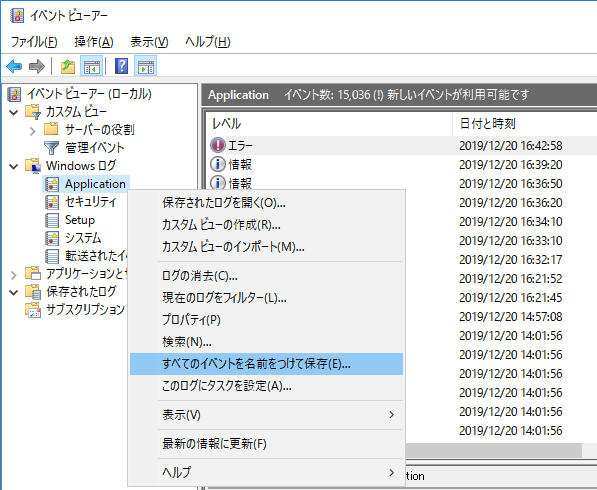
Task: Choose 保存されたログを開く(O)...
Action: [x=266, y=203]
